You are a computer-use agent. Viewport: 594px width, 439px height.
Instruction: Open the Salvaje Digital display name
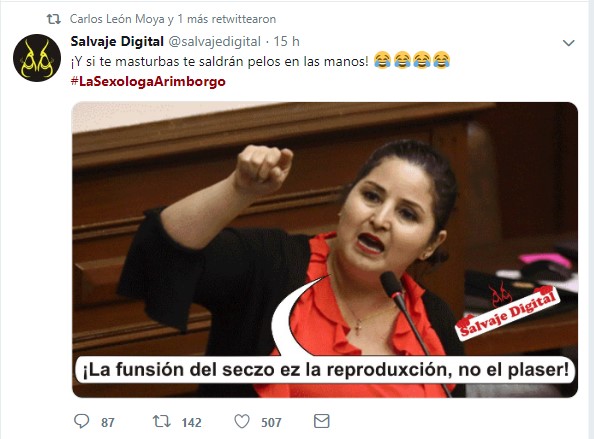click(117, 41)
